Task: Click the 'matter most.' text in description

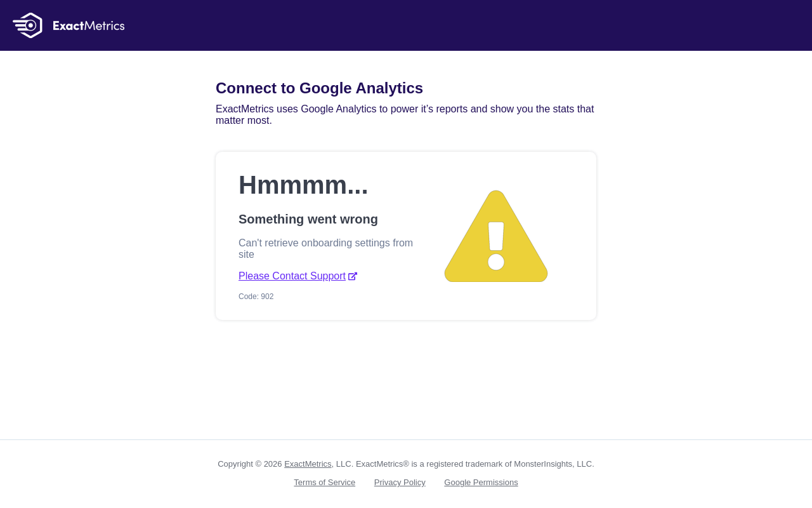Action: click(244, 121)
